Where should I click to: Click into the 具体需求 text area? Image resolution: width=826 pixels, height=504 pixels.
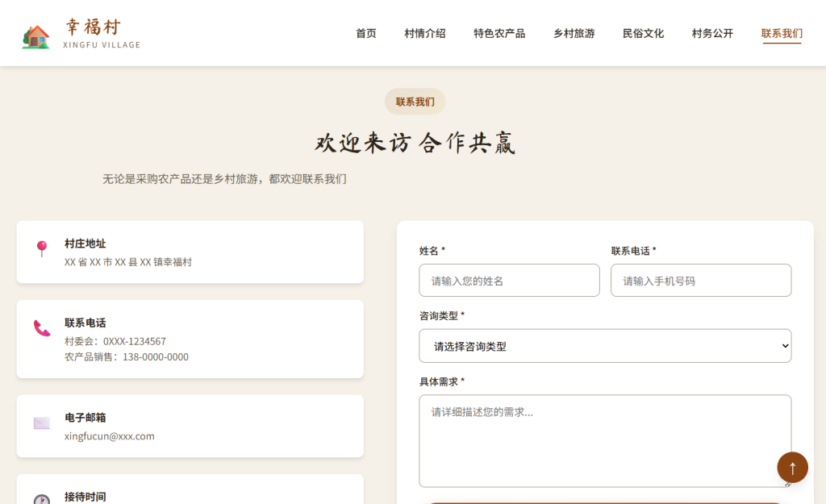[605, 440]
